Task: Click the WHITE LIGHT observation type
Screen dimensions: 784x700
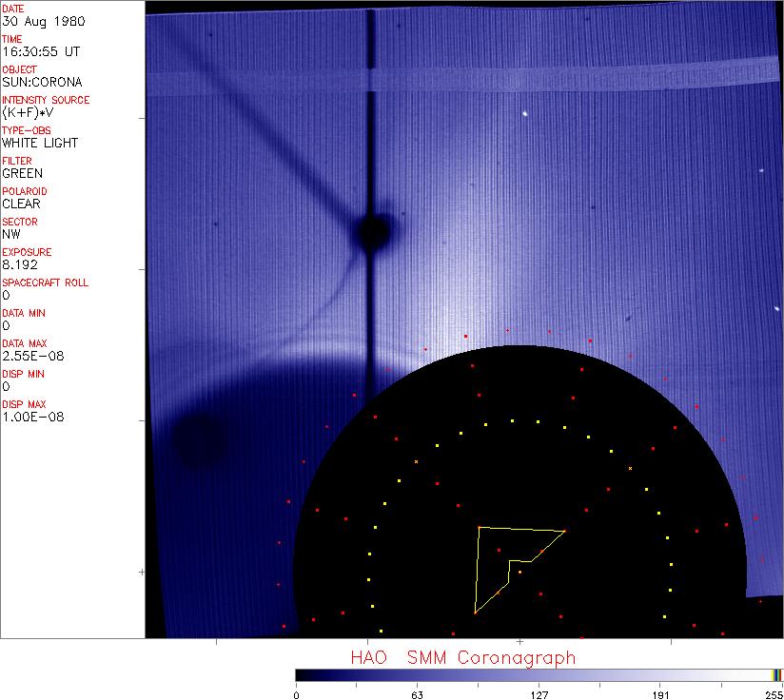Action: coord(40,143)
